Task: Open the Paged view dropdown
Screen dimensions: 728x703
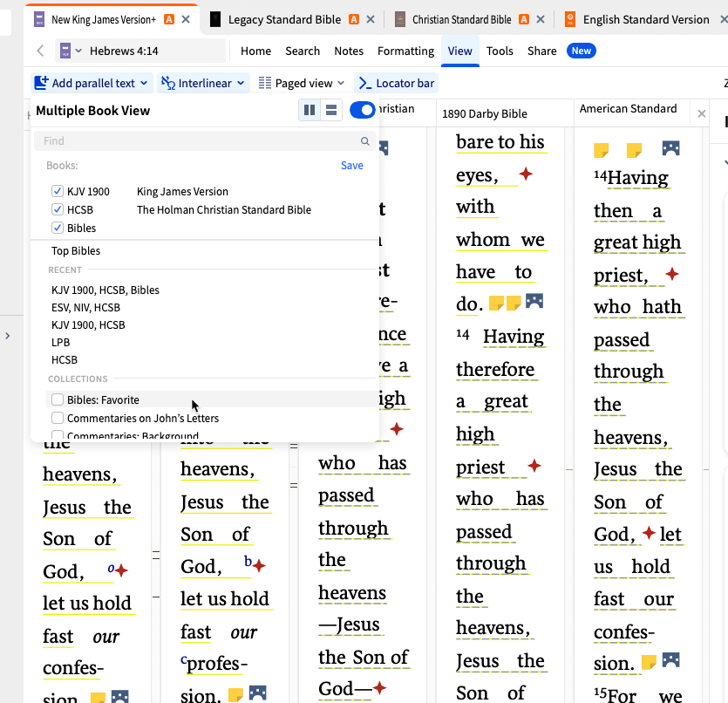Action: point(302,83)
